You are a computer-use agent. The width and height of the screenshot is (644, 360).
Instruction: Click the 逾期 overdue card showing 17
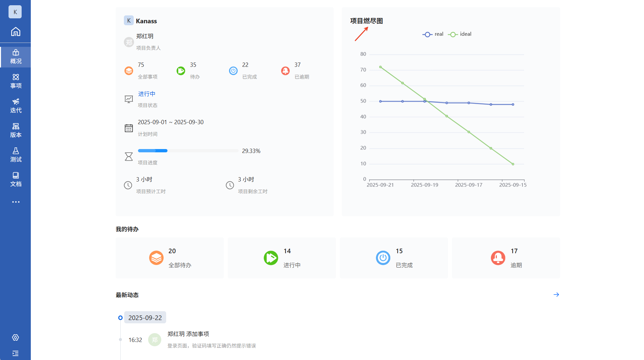coord(506,258)
